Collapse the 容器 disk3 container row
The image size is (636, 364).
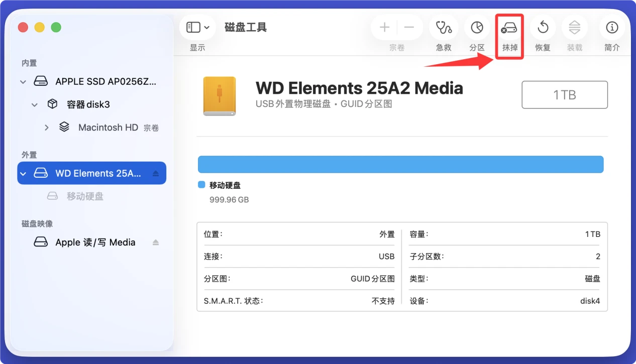coord(35,105)
